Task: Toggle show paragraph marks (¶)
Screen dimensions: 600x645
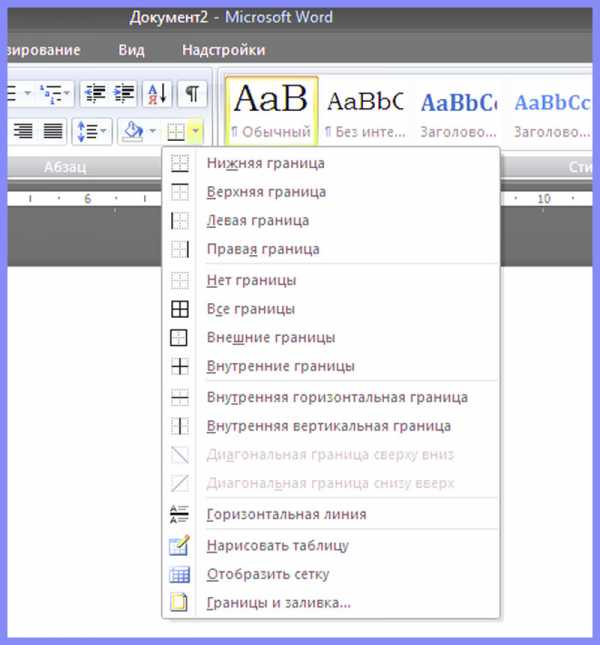Action: [x=191, y=94]
